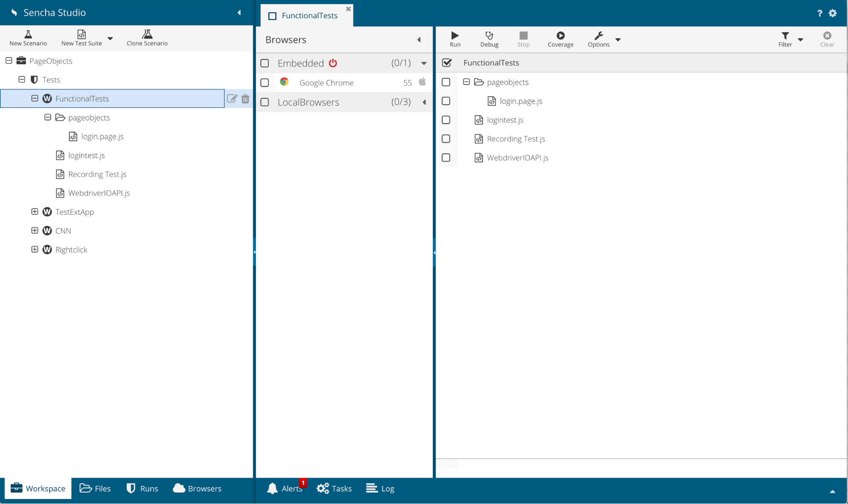Expand the CNN scenario node

pos(35,230)
